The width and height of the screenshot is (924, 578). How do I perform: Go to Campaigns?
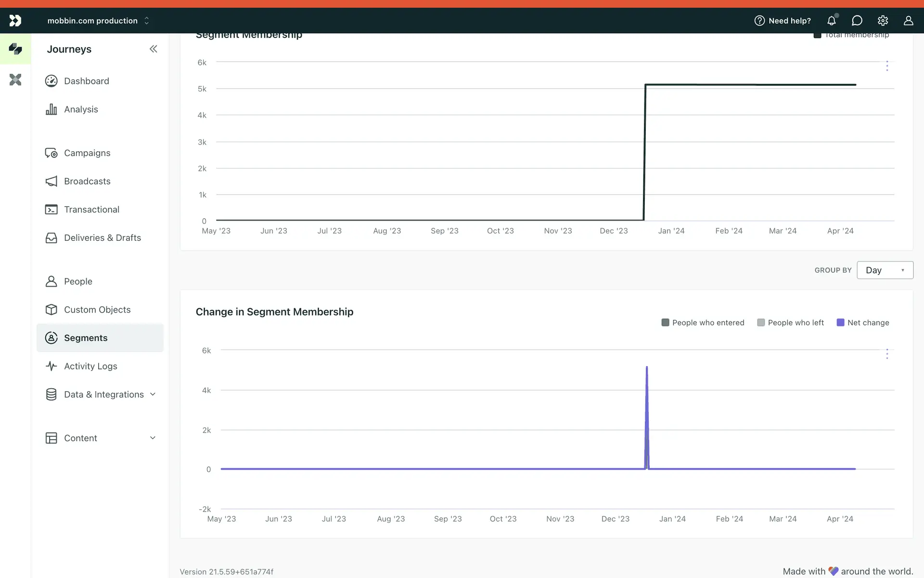coord(87,153)
